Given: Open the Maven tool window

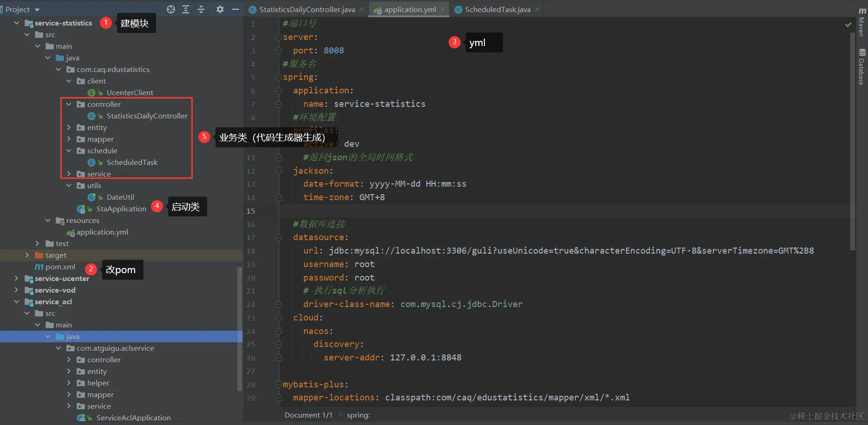Looking at the screenshot, I should (861, 22).
